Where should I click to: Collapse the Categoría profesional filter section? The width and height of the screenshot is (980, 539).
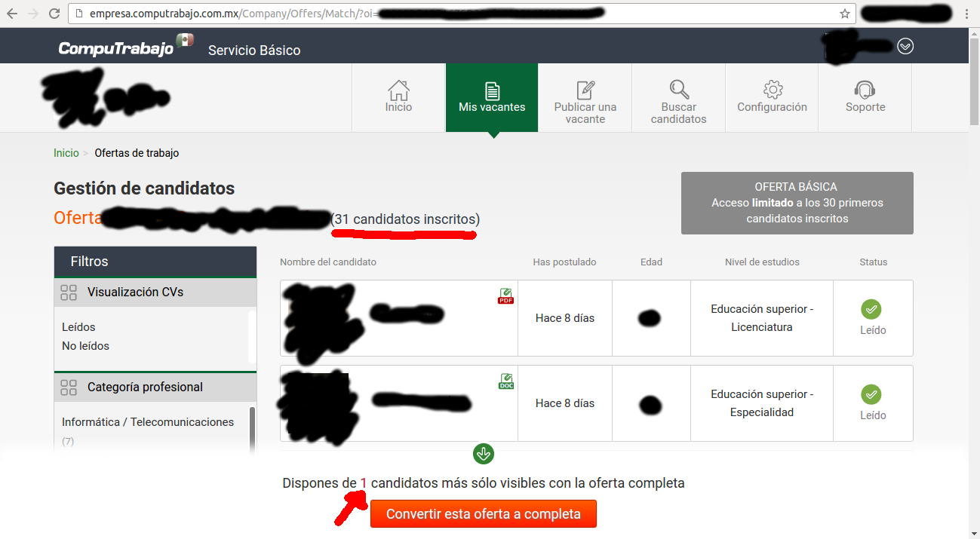[x=69, y=387]
